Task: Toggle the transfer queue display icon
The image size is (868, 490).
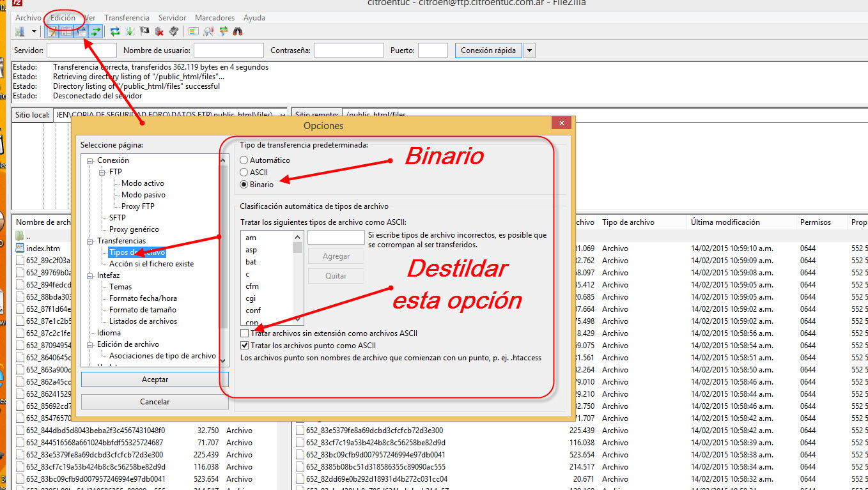Action: click(96, 31)
